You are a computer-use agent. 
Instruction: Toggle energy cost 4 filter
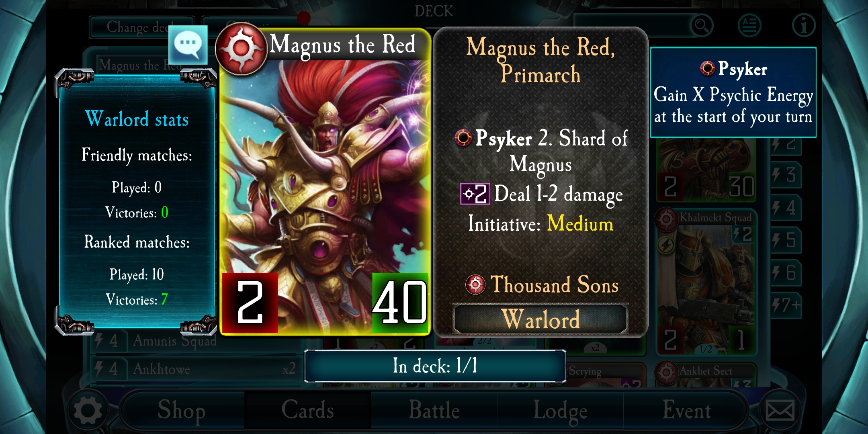click(x=786, y=208)
